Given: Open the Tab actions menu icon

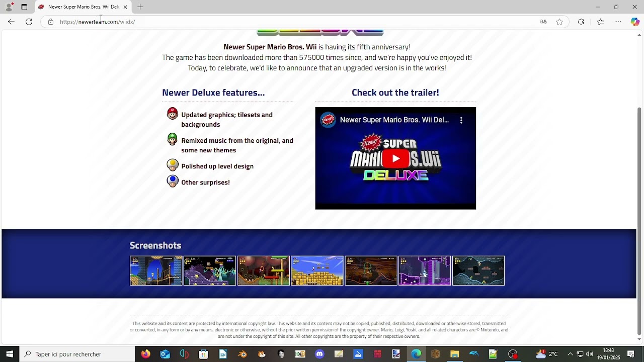Looking at the screenshot, I should click(x=24, y=7).
